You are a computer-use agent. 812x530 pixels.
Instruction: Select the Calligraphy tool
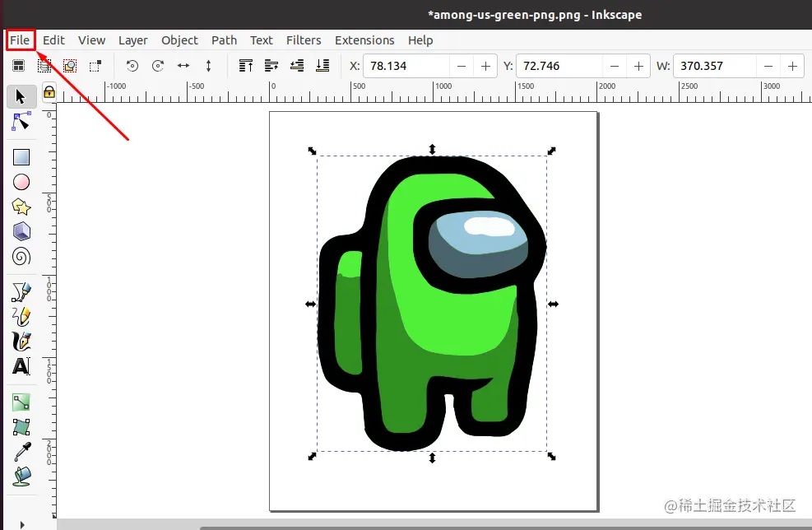tap(21, 342)
